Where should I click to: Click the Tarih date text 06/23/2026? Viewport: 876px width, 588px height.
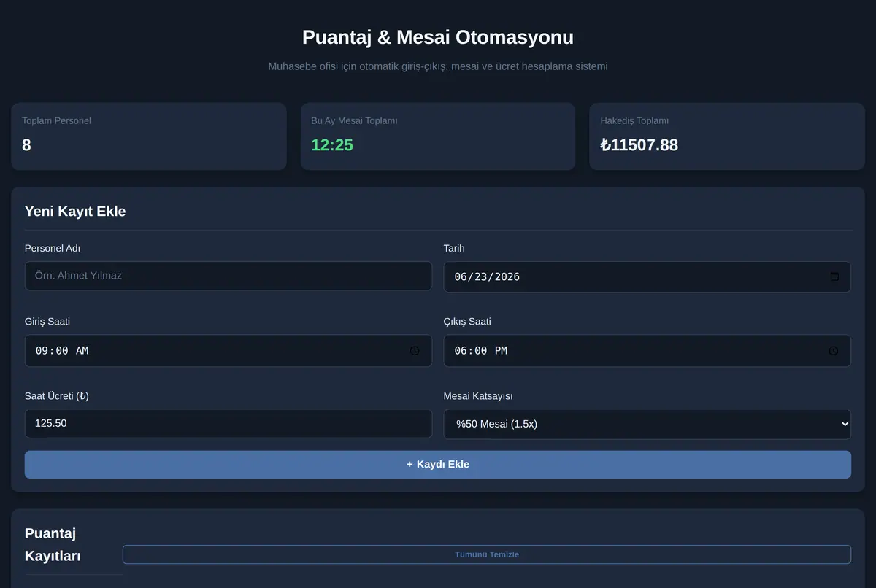tap(487, 277)
